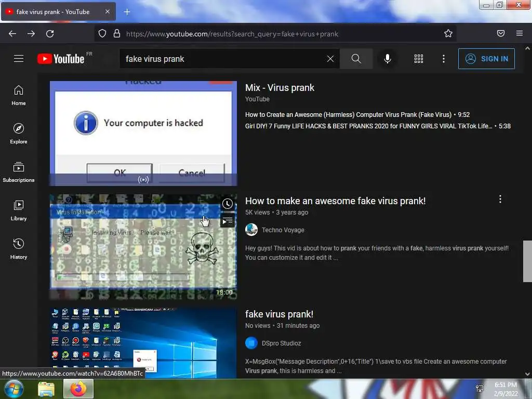Click the SIGN IN button
Image resolution: width=532 pixels, height=399 pixels.
tap(486, 59)
